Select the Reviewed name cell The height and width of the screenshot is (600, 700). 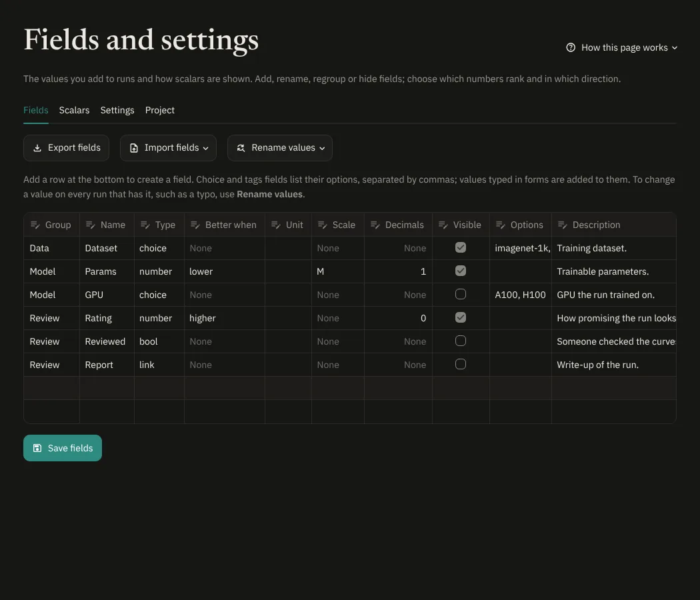click(x=107, y=341)
